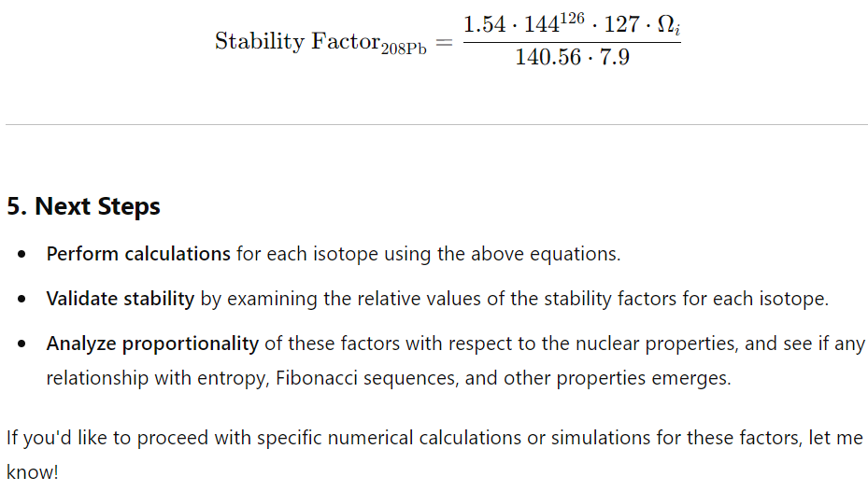
Task: Click the bold "Perform calculations" text
Action: [138, 254]
